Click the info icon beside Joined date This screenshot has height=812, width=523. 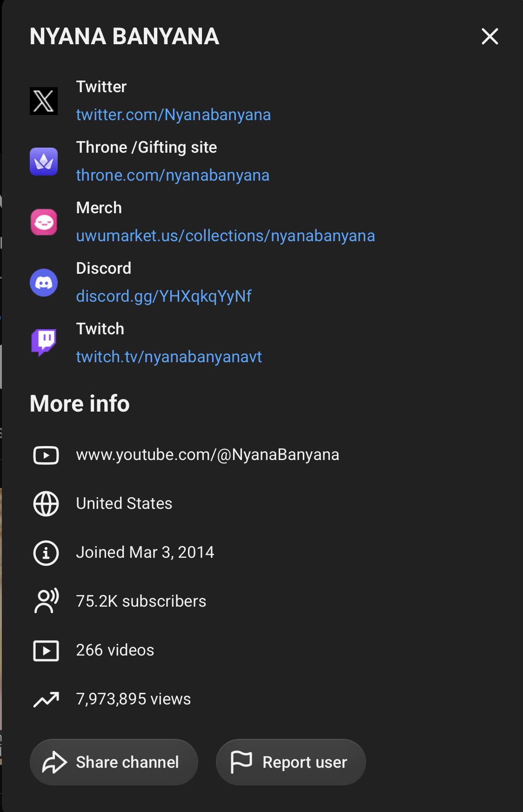pos(46,553)
